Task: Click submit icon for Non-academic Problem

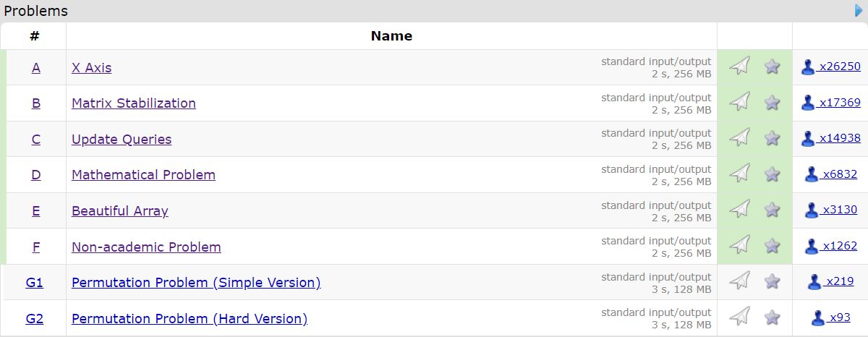Action: (739, 246)
